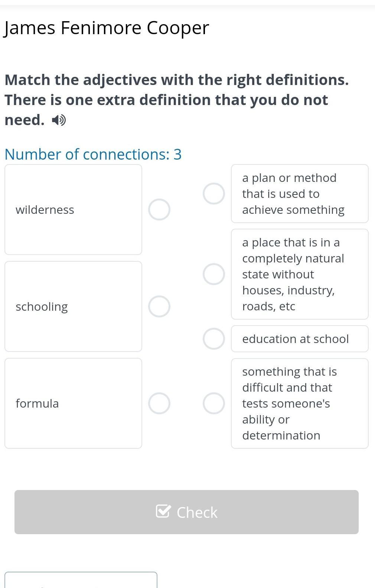Click the partially visible box at bottom
Screen dimensions: 375x588
pos(81,581)
